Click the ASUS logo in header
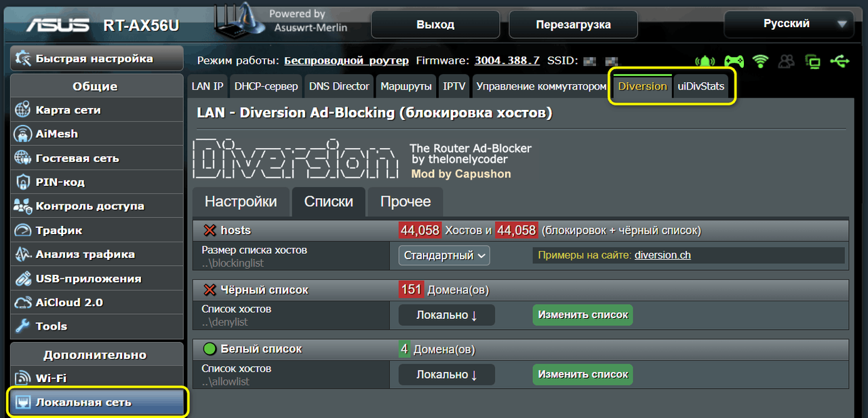868x418 pixels. 58,25
